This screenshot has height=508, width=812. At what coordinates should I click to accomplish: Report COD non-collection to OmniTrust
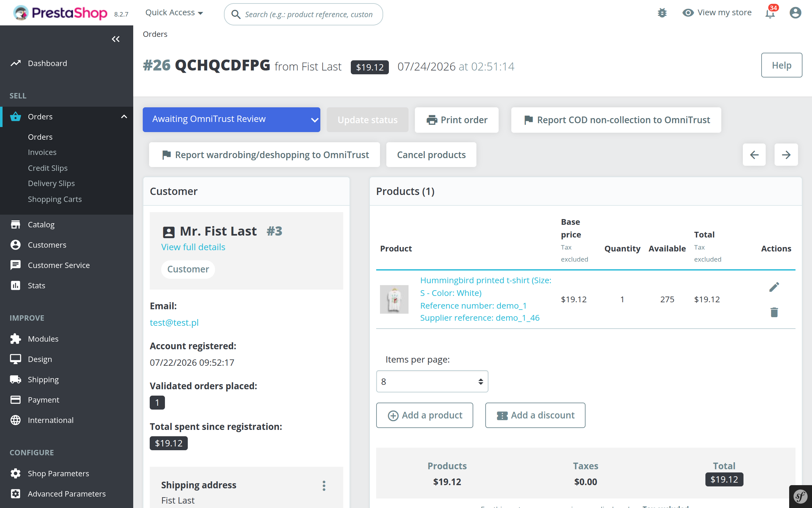tap(616, 120)
